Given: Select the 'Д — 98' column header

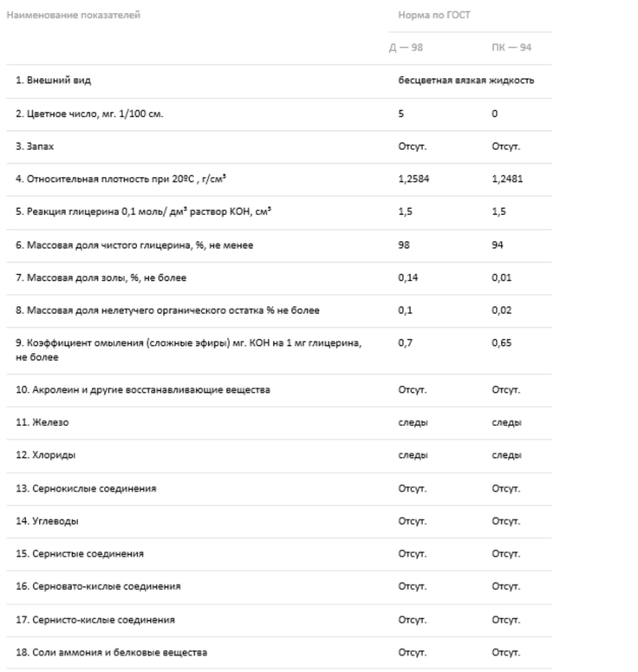Looking at the screenshot, I should coord(406,48).
